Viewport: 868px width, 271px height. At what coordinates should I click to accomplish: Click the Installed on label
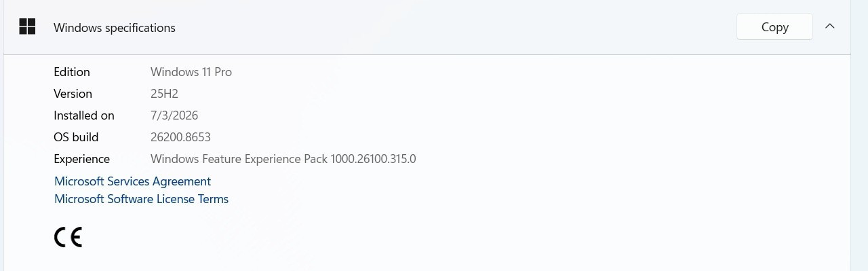pyautogui.click(x=84, y=115)
